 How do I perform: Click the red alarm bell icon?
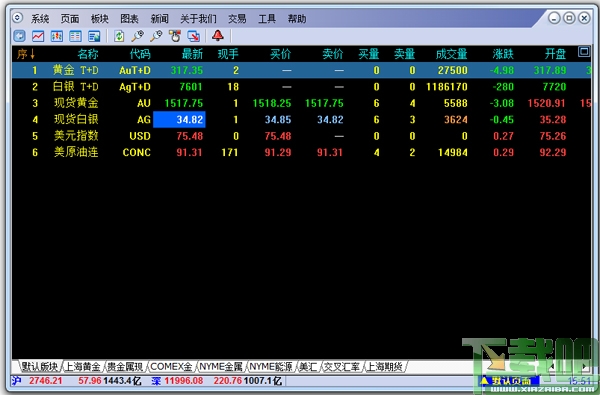click(x=218, y=36)
